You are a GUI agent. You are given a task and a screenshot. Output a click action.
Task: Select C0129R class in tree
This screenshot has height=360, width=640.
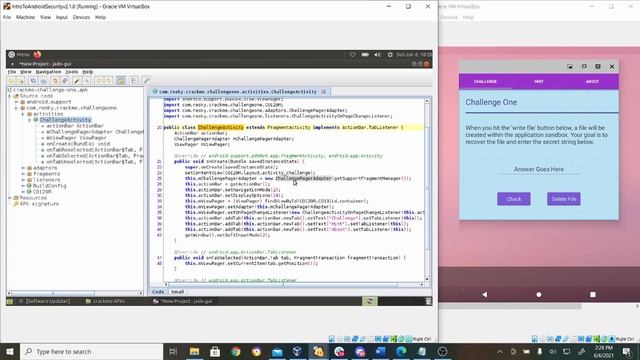(42, 191)
